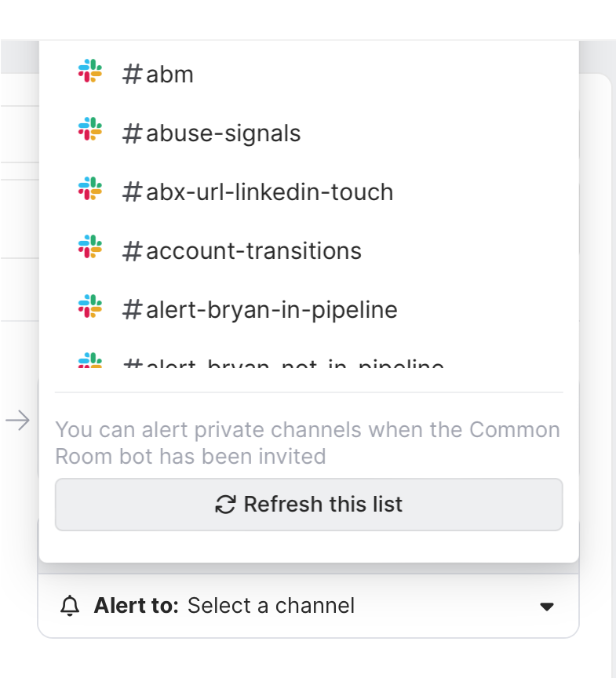Click the right arrow icon at left edge
This screenshot has height=678, width=616.
[17, 422]
